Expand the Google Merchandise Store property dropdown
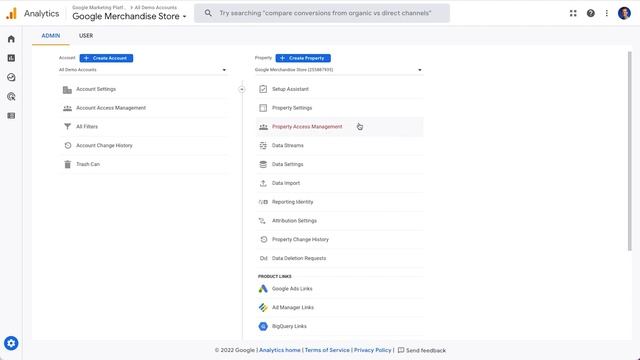Viewport: 640px width, 360px height. point(339,70)
